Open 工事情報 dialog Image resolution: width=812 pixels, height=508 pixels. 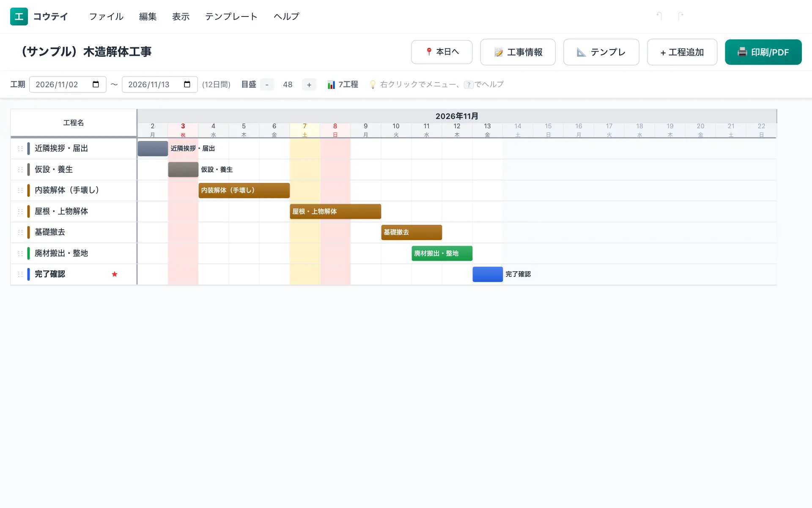(x=518, y=52)
